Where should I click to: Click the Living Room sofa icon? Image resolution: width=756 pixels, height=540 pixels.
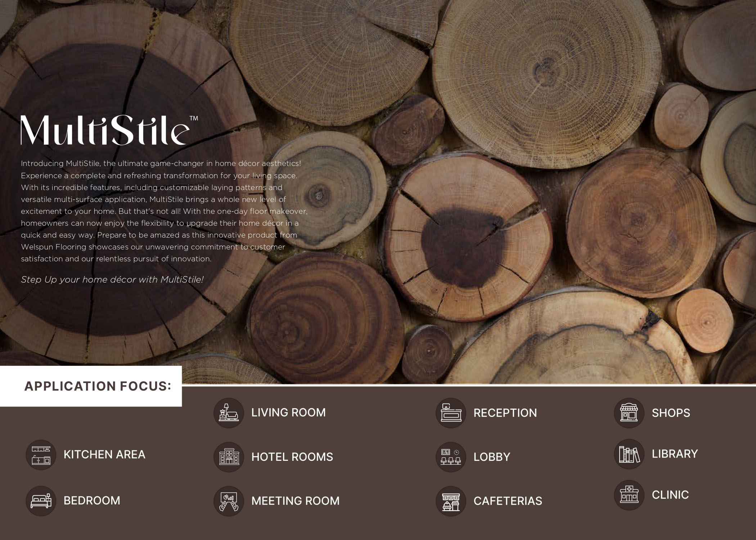(x=229, y=413)
